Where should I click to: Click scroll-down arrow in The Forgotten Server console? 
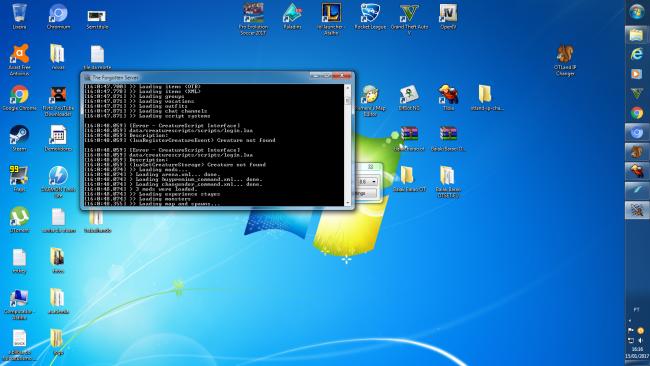pyautogui.click(x=347, y=203)
